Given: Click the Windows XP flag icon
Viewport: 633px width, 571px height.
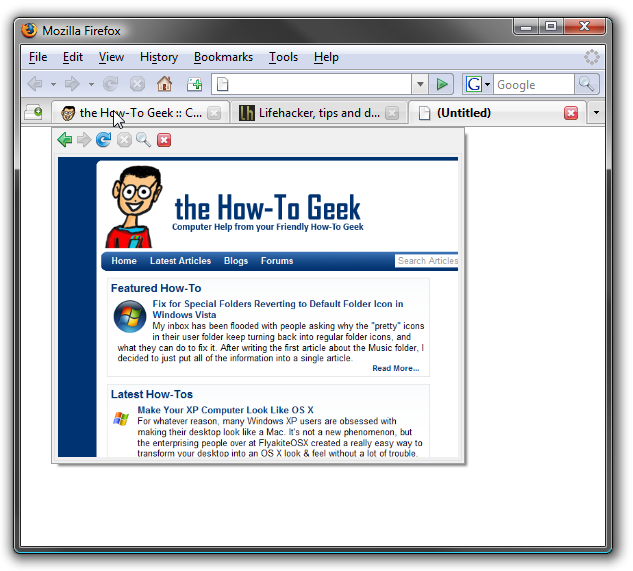Looking at the screenshot, I should pyautogui.click(x=121, y=418).
